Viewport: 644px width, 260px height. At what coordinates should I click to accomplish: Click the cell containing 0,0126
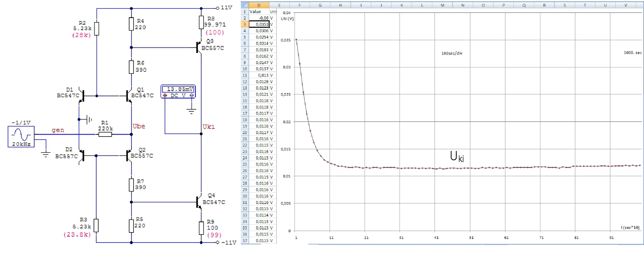pyautogui.click(x=259, y=82)
